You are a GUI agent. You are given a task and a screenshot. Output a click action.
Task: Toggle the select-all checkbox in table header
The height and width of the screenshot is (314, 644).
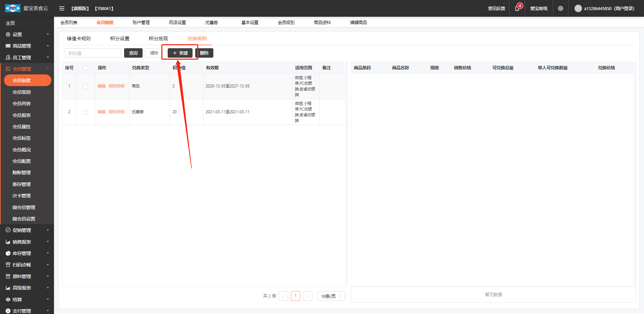(86, 68)
